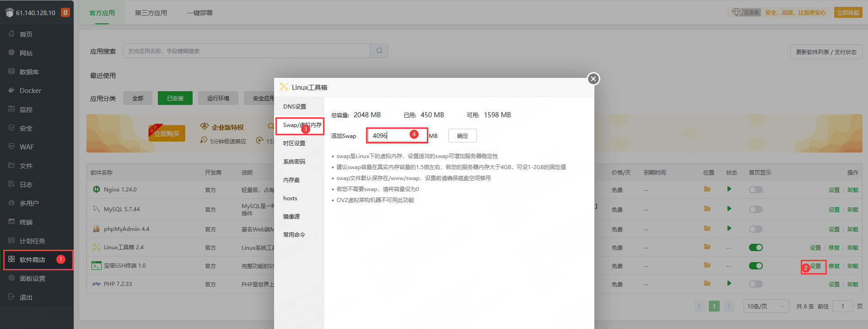868x329 pixels.
Task: Switch to 官方应用 tab
Action: (x=102, y=13)
